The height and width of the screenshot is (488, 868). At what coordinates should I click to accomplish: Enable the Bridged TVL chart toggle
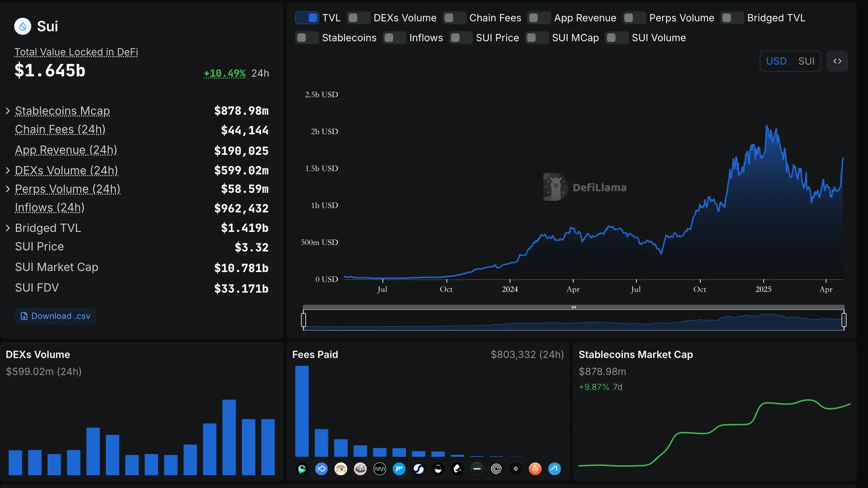[732, 18]
